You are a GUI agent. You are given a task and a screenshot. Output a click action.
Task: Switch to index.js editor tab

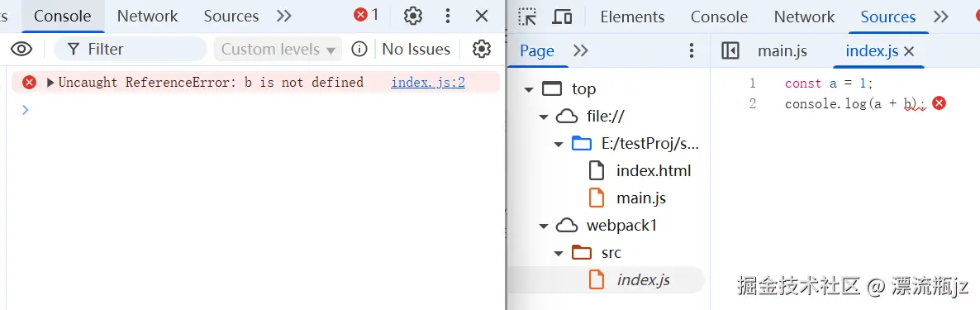[871, 50]
